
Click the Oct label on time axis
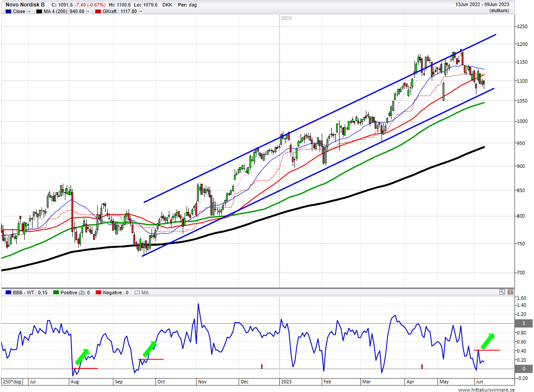click(x=161, y=382)
